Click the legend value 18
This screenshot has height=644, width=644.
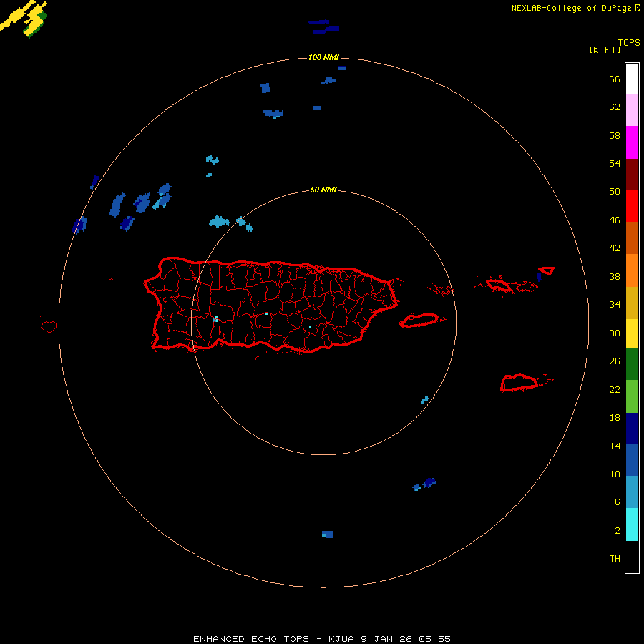(x=615, y=418)
